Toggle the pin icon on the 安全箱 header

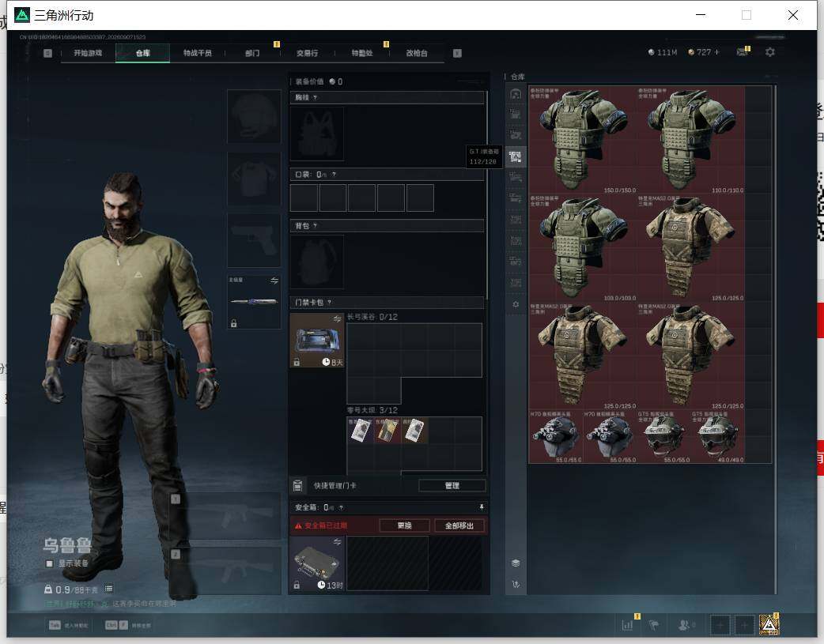tap(482, 507)
